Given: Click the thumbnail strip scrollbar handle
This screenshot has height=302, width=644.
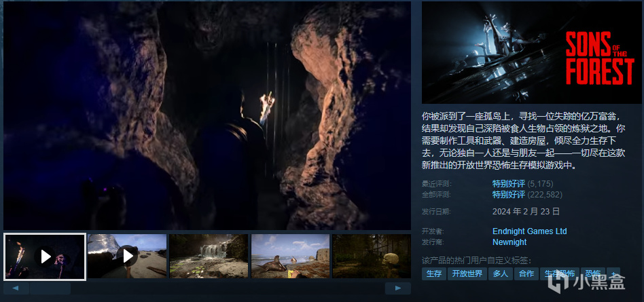Looking at the screenshot, I should point(50,288).
